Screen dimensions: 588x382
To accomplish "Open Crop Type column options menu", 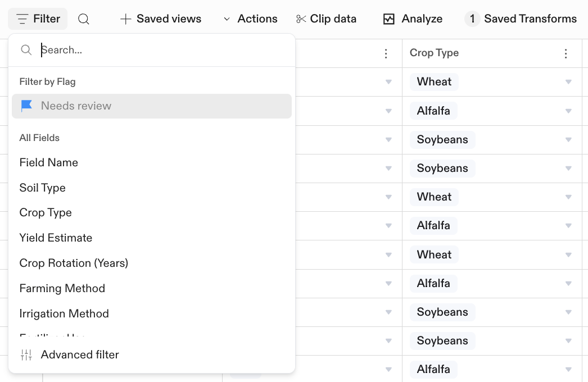I will point(566,53).
